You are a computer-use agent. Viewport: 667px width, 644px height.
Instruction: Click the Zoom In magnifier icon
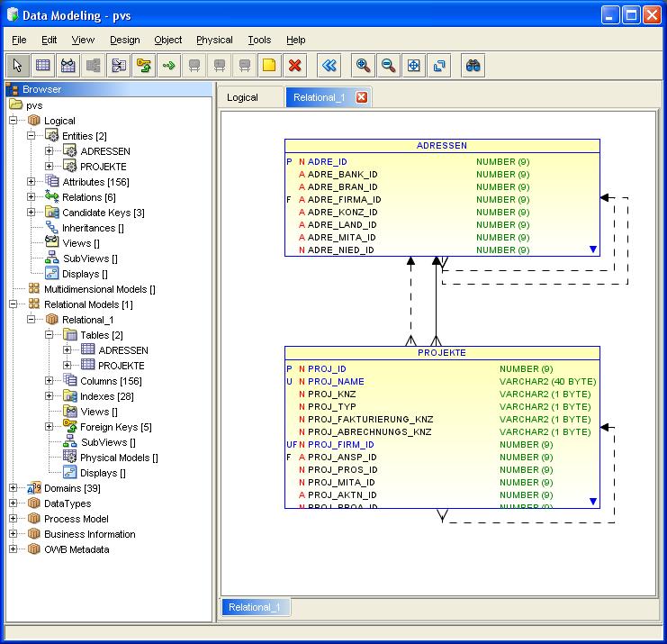click(363, 66)
